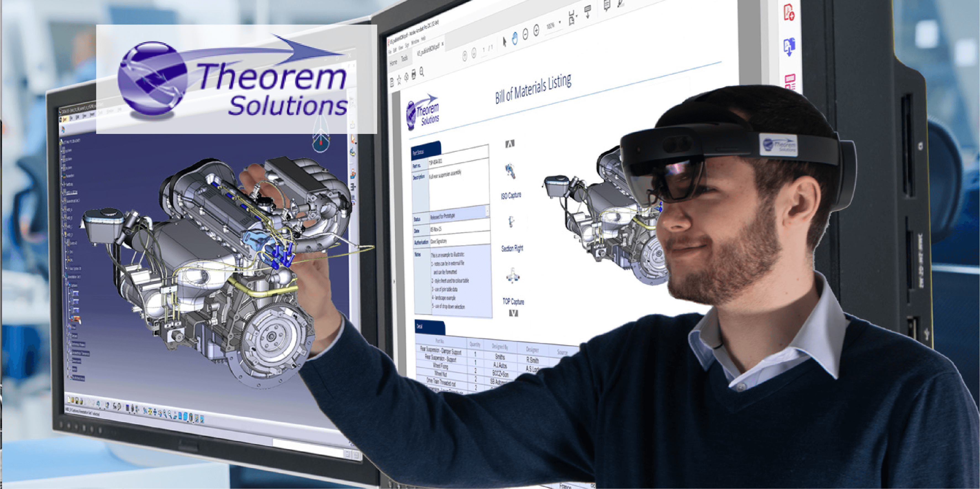The image size is (980, 489).
Task: Click the down arrow below TOP Capture
Action: [513, 313]
